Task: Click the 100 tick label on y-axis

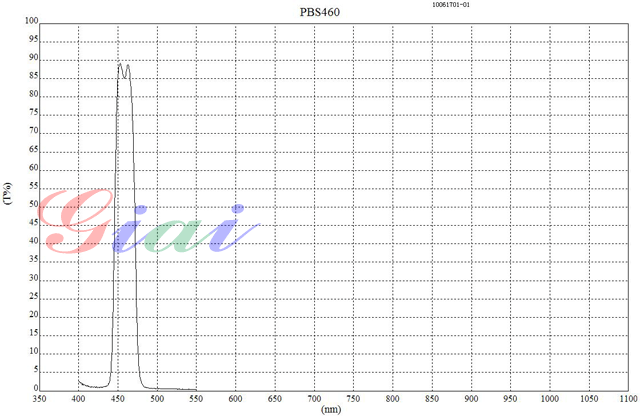Action: pos(30,22)
